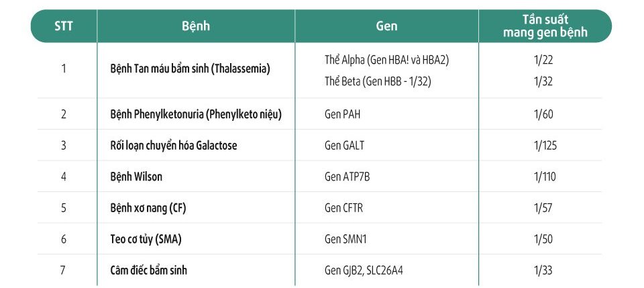644x288 pixels.
Task: Click the 1/125 frequency value
Action: tap(545, 146)
